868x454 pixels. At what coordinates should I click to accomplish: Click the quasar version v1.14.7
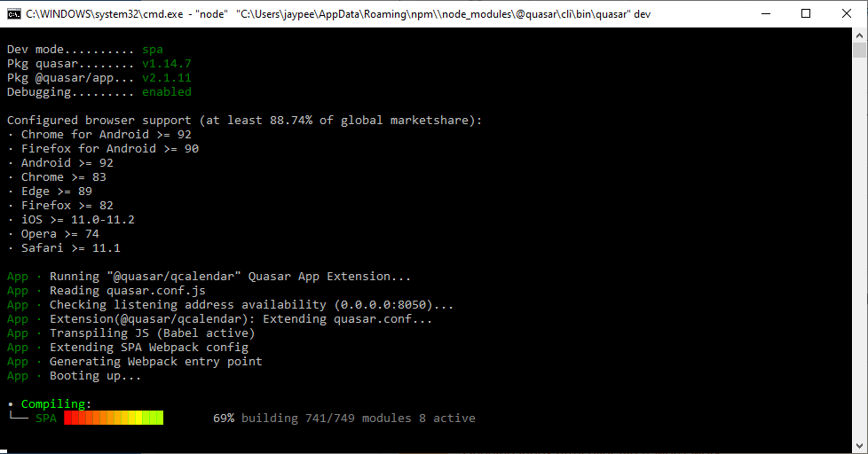[x=167, y=64]
